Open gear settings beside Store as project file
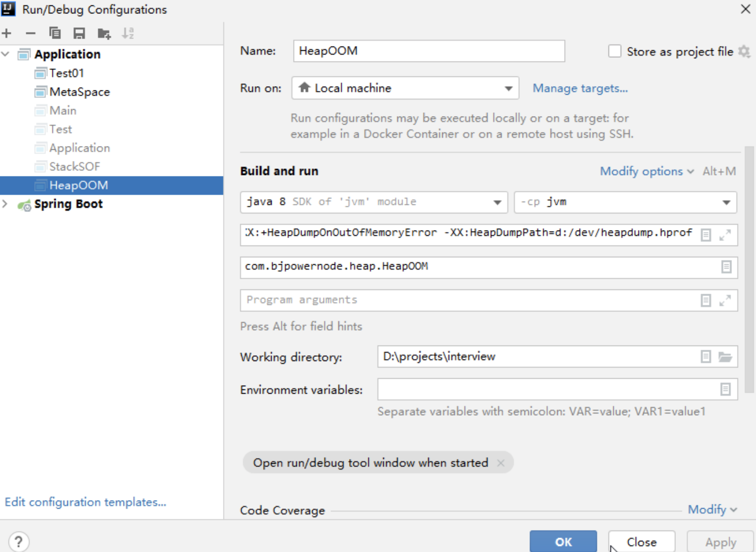 pyautogui.click(x=744, y=51)
